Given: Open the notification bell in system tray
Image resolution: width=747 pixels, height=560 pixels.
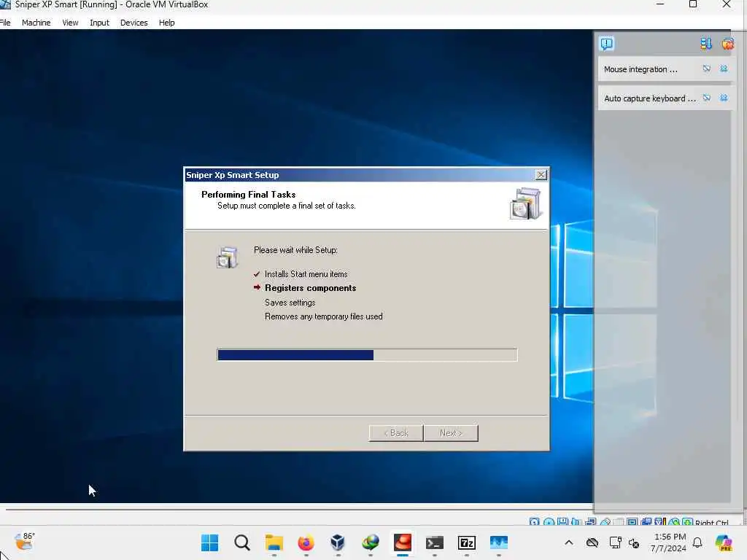Looking at the screenshot, I should [x=697, y=542].
